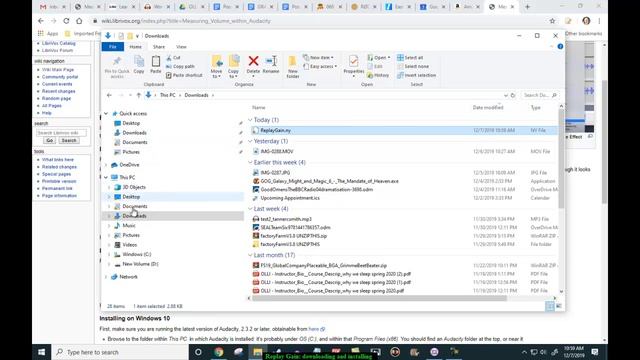This screenshot has height=360, width=640.
Task: Open the Properties icon
Action: click(353, 61)
